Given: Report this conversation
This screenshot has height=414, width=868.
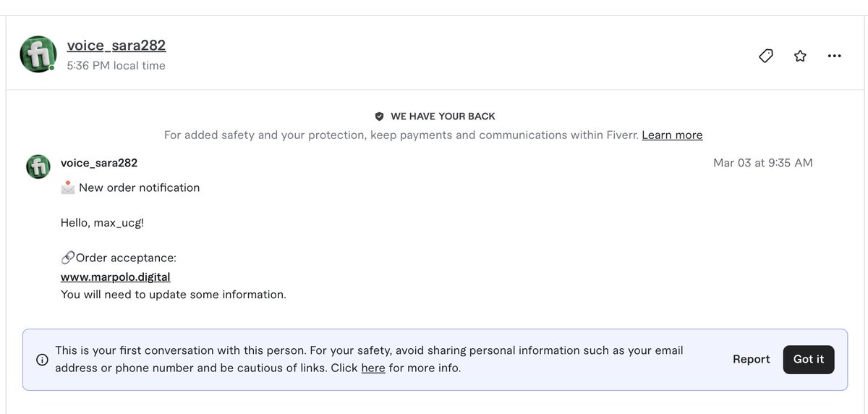Looking at the screenshot, I should click(x=752, y=359).
